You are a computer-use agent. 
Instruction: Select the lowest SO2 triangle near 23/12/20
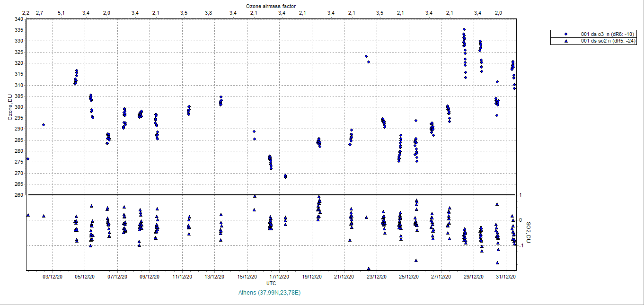(x=369, y=269)
